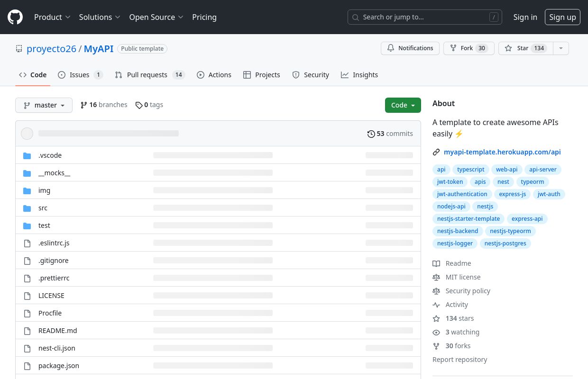Viewport: 588px width, 379px height.
Task: Select the nestjs-starter-template topic tag
Action: 469,219
